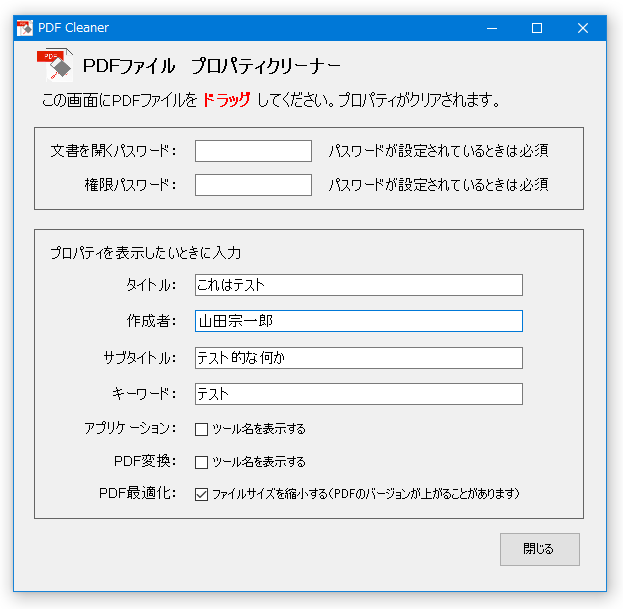Click the 作成者 field containing 山田宗一郎

pos(359,321)
